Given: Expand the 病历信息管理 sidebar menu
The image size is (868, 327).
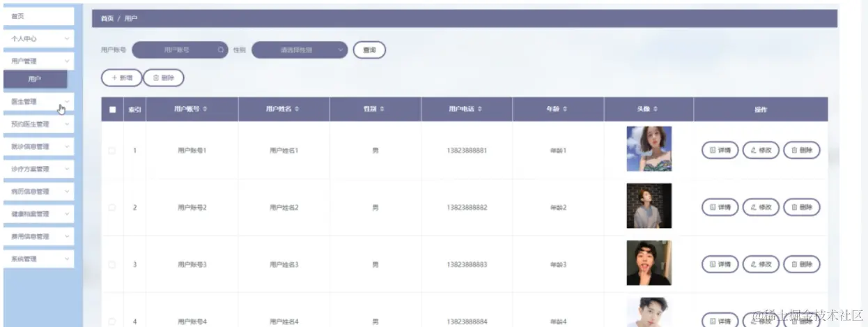Looking at the screenshot, I should (39, 192).
